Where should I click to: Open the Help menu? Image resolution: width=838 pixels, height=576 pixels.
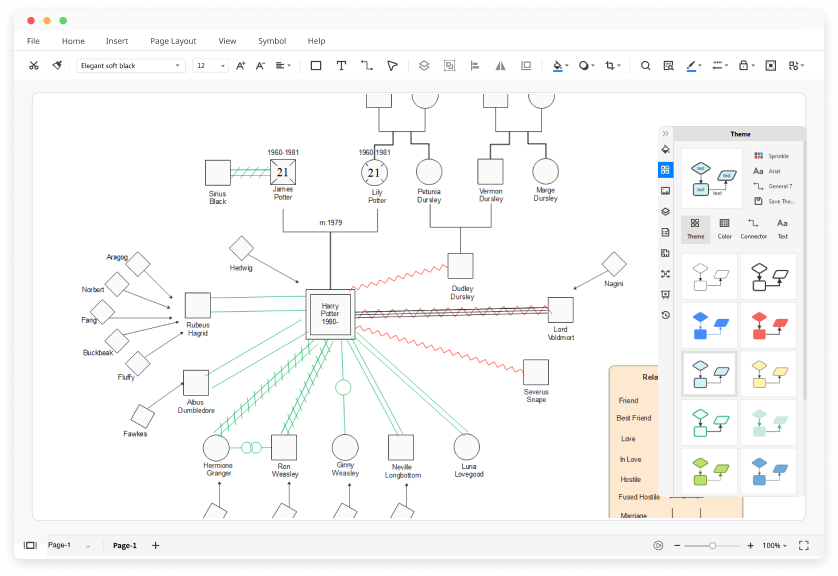(316, 41)
